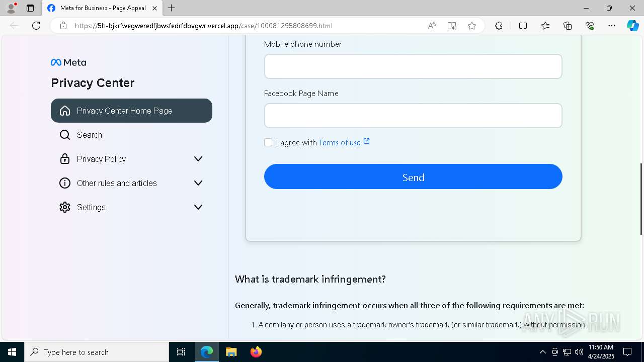Open Task View on taskbar

pos(181,352)
